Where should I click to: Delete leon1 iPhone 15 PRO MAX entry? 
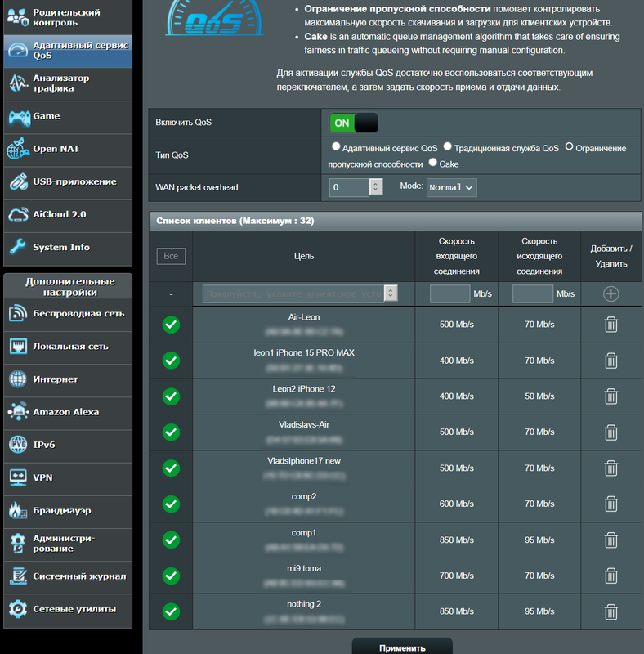click(611, 361)
